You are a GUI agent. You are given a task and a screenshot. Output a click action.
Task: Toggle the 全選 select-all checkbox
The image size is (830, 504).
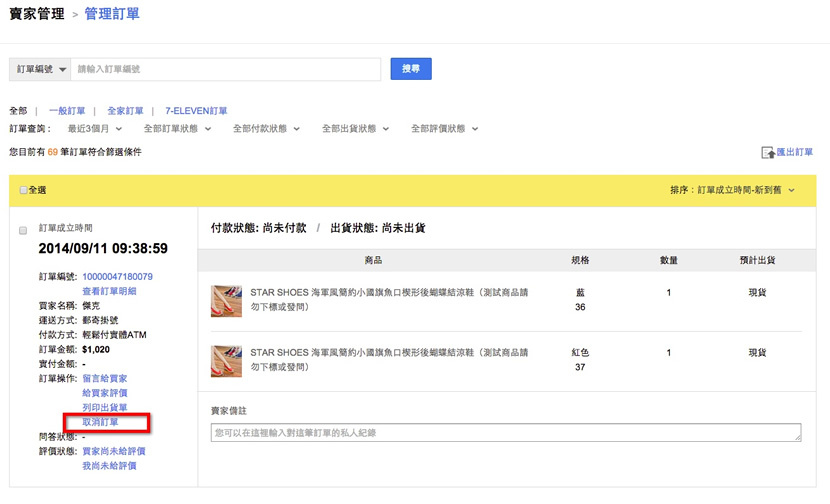24,190
